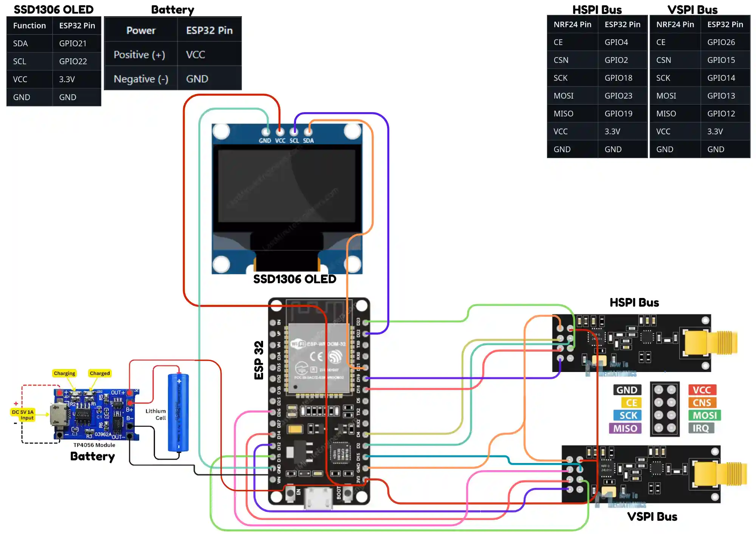This screenshot has width=756, height=534.
Task: Click the GND pin on the OLED
Action: tap(266, 132)
